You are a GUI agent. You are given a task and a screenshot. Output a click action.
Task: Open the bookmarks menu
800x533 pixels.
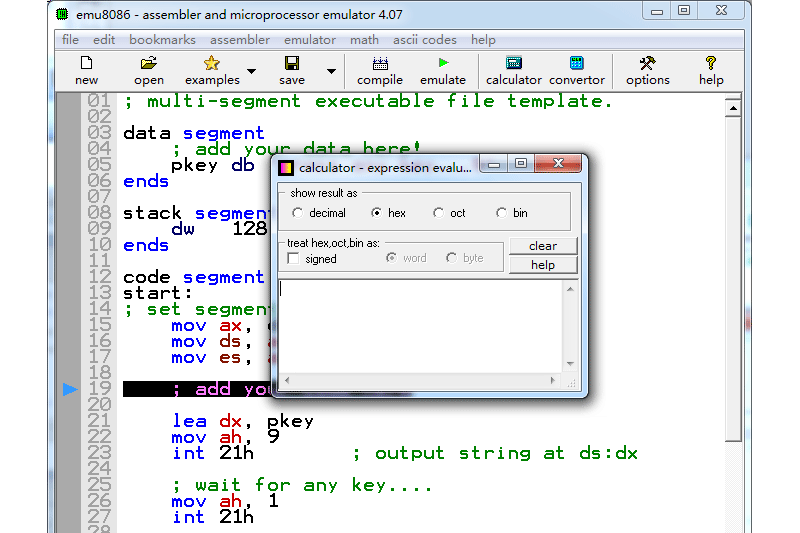(x=162, y=40)
